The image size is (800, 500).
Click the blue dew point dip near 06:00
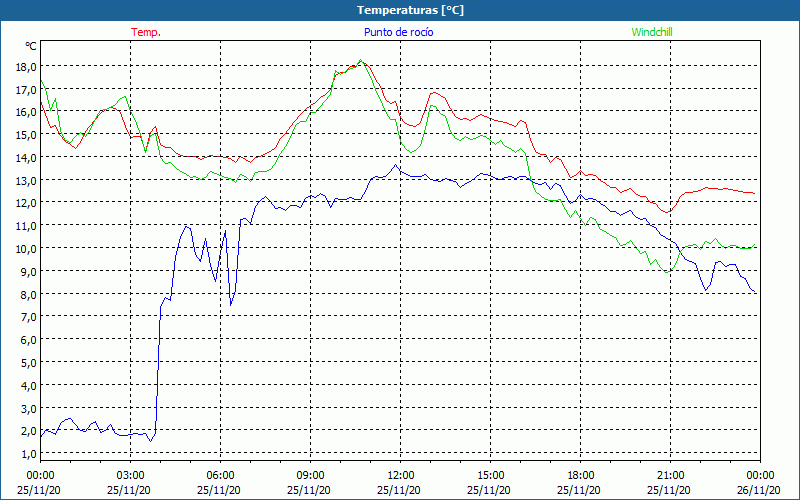(x=231, y=305)
